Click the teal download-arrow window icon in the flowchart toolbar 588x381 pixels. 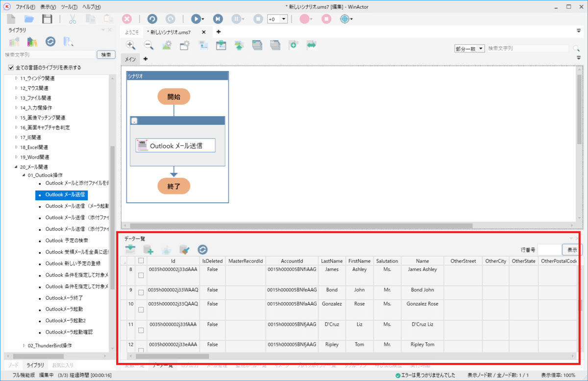tap(221, 45)
